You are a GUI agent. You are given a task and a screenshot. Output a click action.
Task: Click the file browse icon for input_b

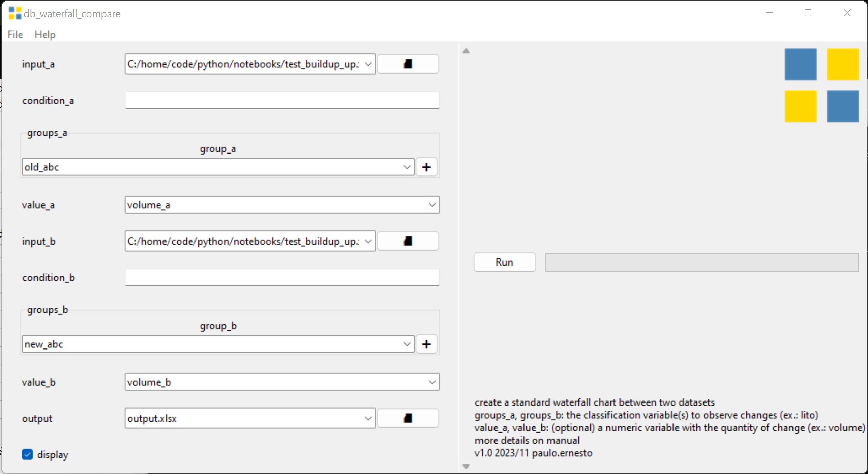[x=408, y=241]
